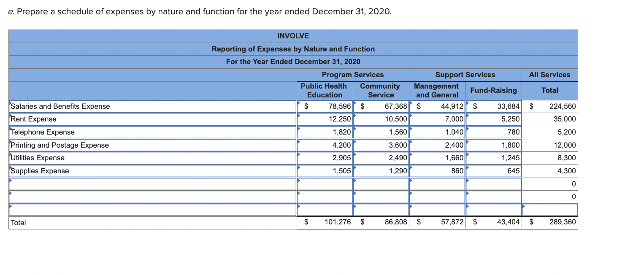This screenshot has width=644, height=275.
Task: Click the Support Services column header
Action: [x=465, y=75]
